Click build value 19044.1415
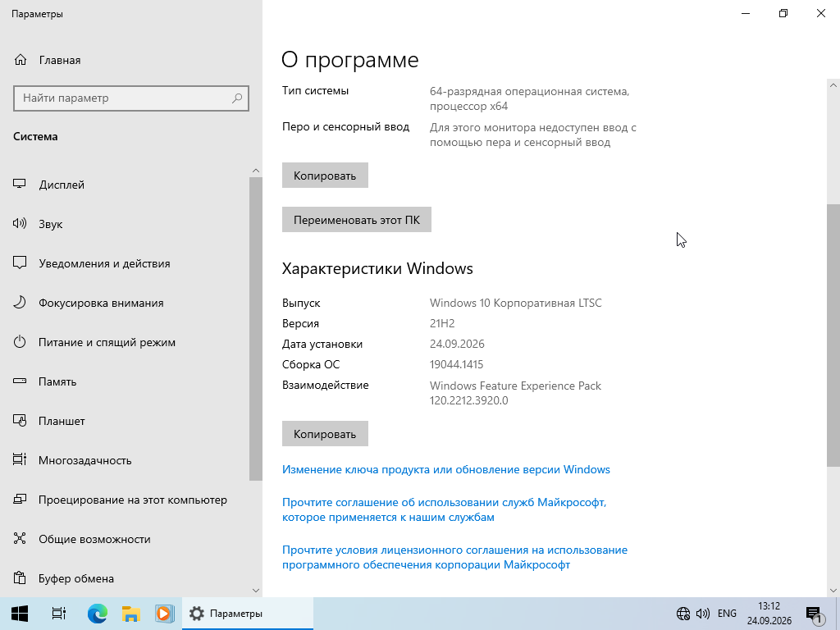The height and width of the screenshot is (630, 840). coord(456,364)
